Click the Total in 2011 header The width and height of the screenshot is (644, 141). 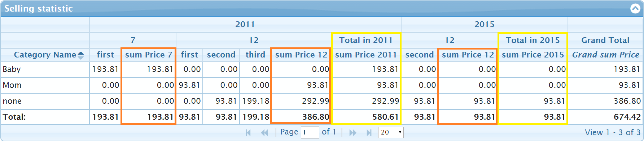[x=366, y=40]
